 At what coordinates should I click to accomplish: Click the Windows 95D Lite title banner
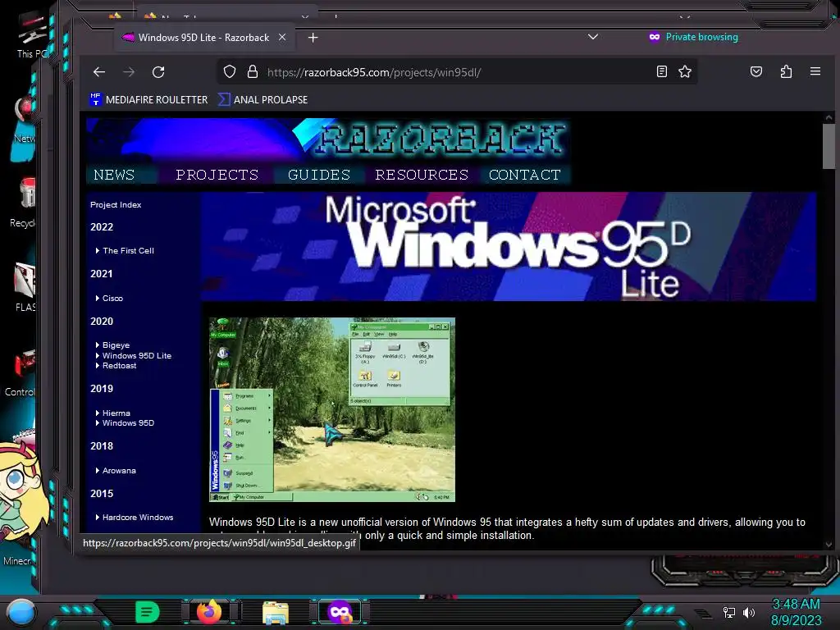(509, 246)
